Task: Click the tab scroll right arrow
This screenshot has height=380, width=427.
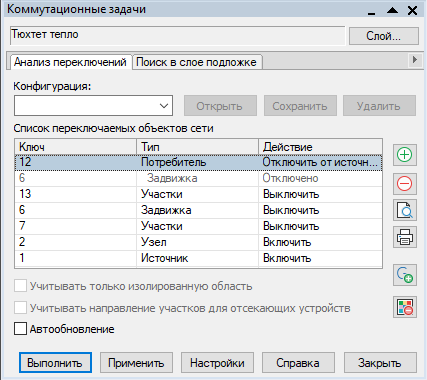Action: (x=415, y=60)
